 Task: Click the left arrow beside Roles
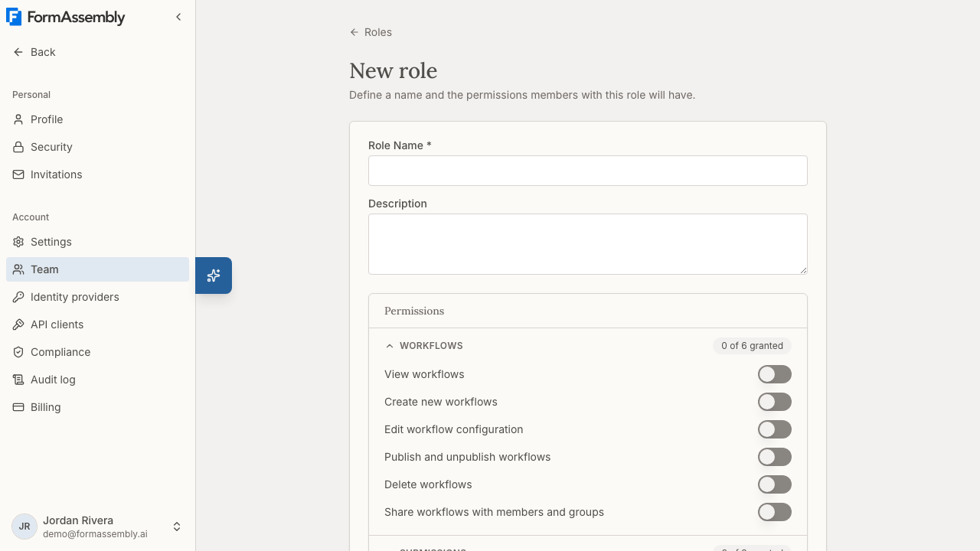(x=354, y=32)
